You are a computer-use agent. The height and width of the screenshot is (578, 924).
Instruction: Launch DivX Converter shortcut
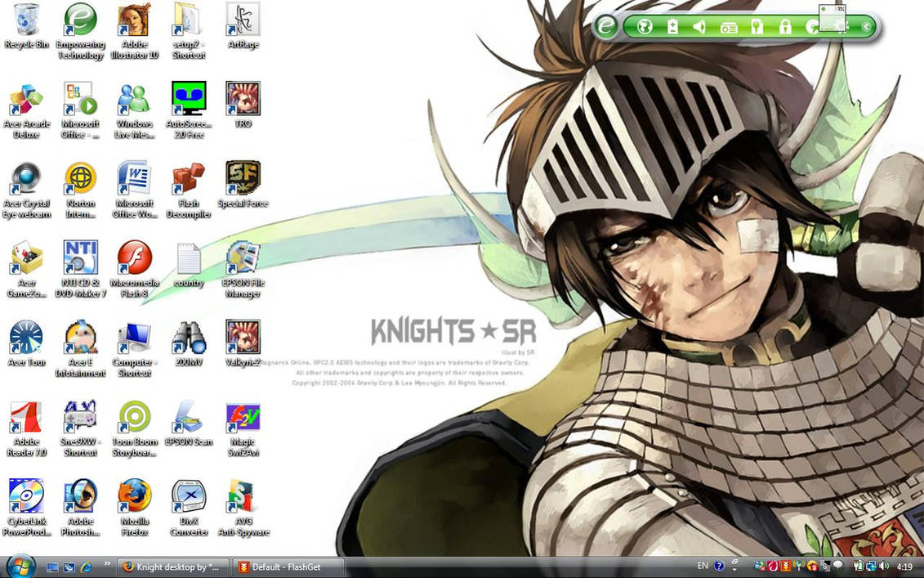point(189,509)
